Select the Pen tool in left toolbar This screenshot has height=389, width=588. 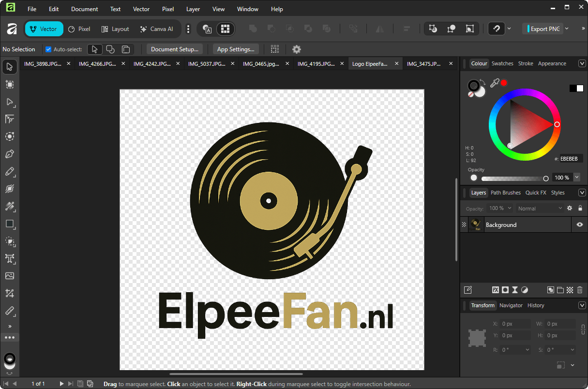(9, 154)
